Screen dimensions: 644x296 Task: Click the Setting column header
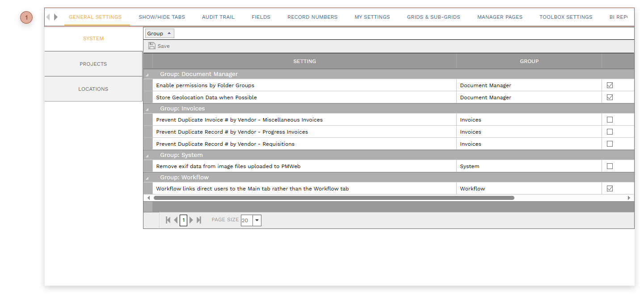[x=304, y=61]
